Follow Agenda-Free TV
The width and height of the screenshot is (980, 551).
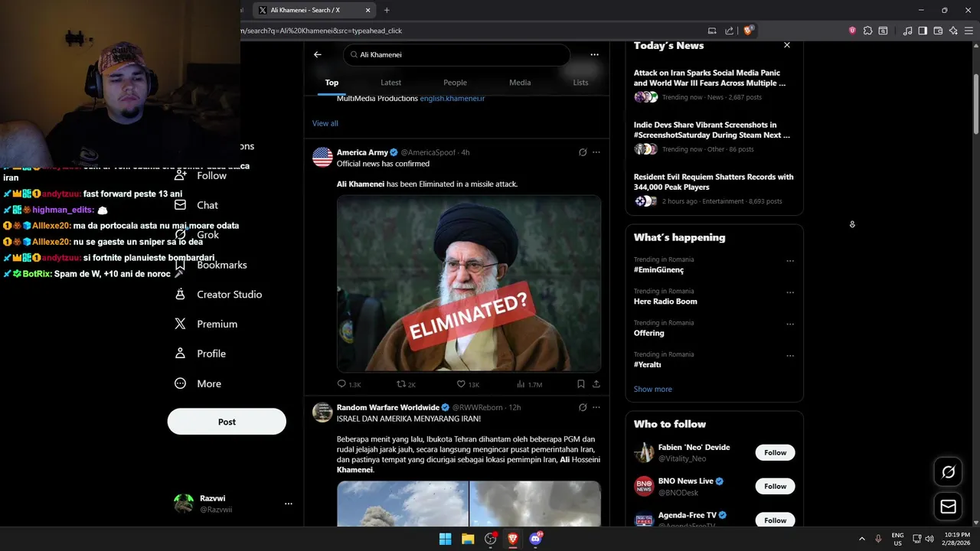pos(775,520)
